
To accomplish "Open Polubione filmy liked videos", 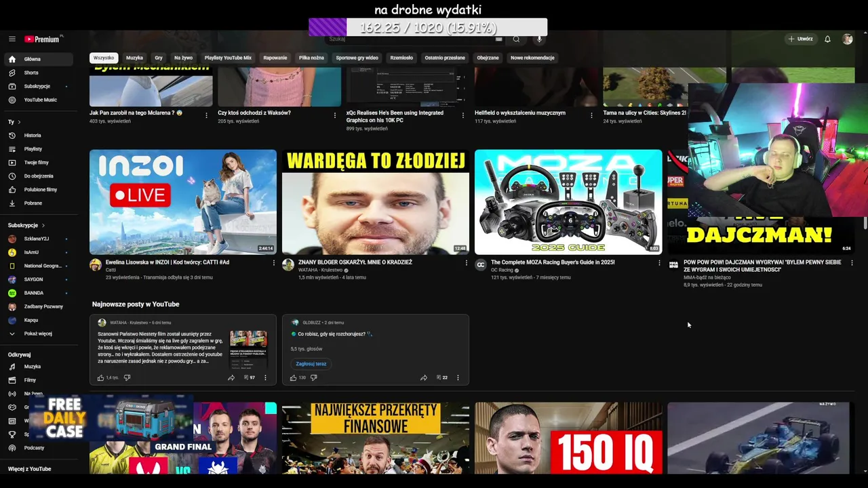I will (x=38, y=190).
